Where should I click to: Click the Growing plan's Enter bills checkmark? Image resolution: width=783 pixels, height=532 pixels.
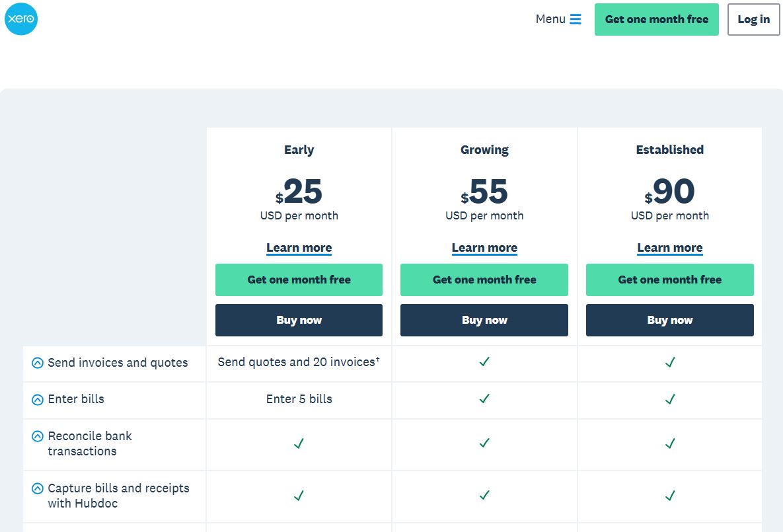pyautogui.click(x=484, y=399)
